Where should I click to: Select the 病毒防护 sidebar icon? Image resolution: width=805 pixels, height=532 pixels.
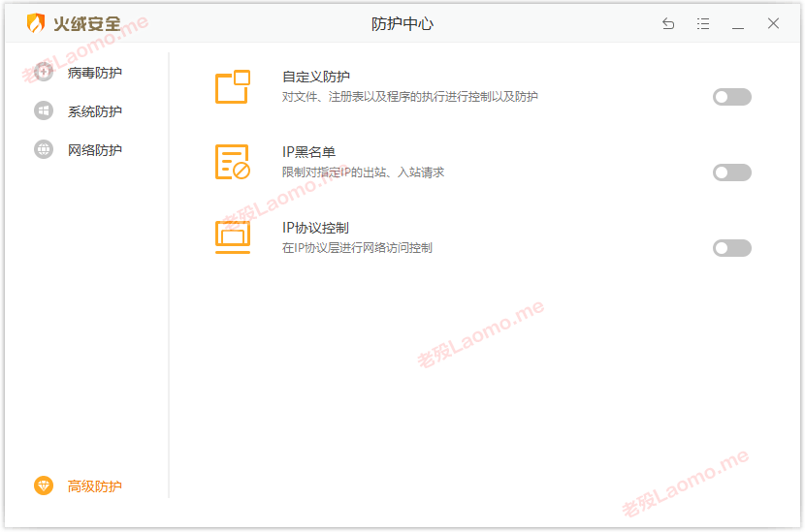[44, 73]
